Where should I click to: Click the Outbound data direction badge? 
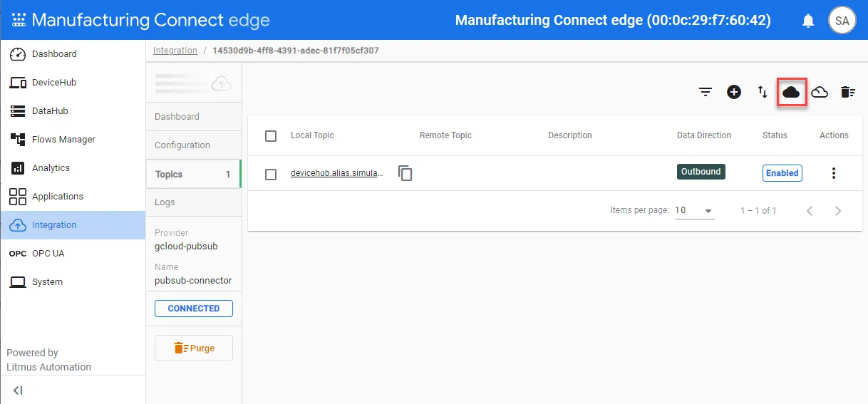(701, 172)
